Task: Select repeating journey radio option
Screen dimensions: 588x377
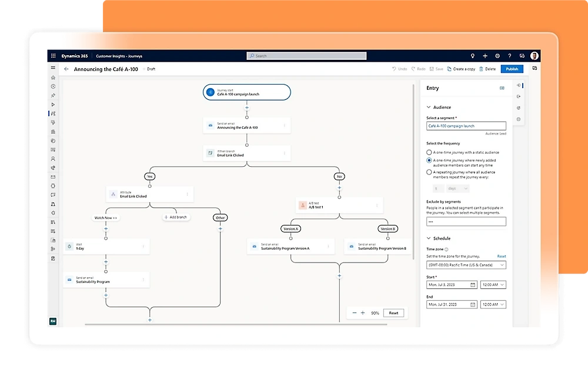Action: coord(429,172)
